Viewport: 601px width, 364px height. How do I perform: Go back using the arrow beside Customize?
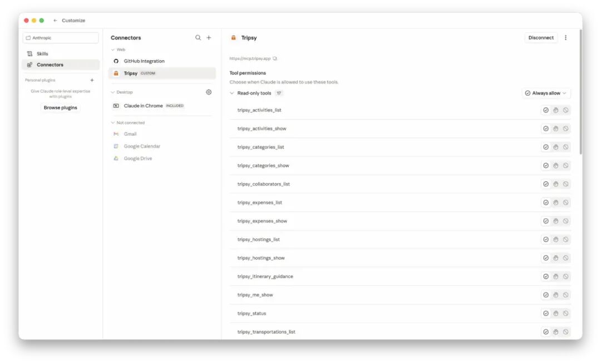coord(55,20)
